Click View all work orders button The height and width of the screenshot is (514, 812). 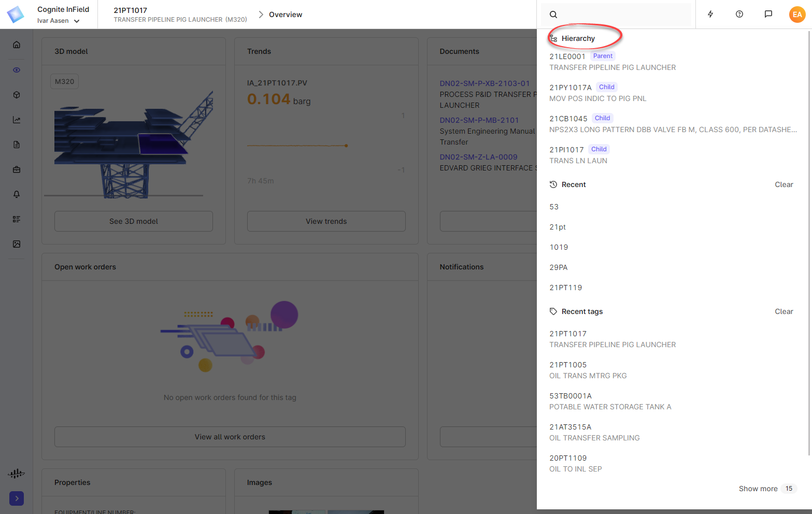230,437
